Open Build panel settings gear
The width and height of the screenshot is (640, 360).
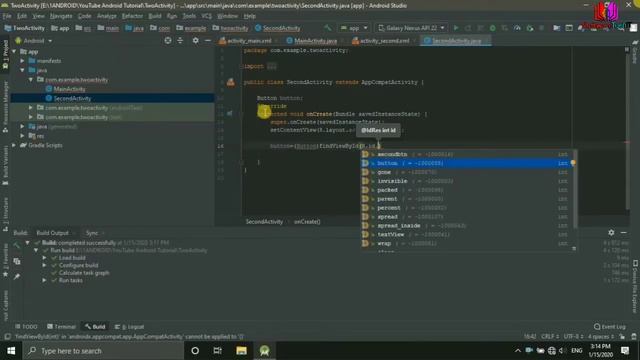click(611, 232)
